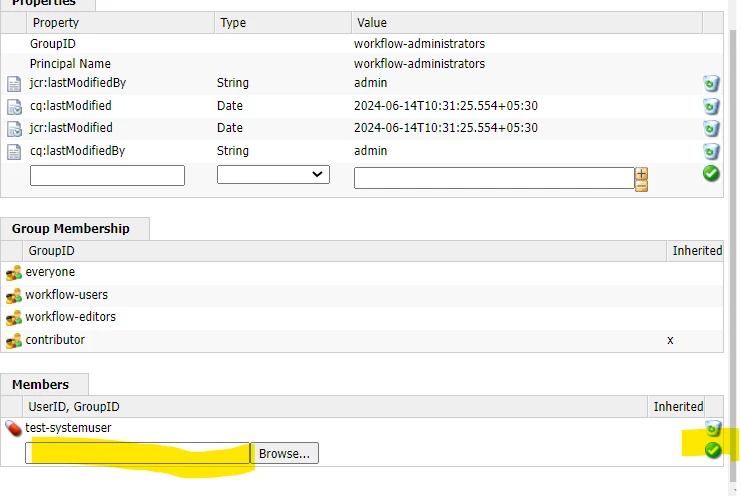Click the Inherited header in Group Membership

pos(695,251)
